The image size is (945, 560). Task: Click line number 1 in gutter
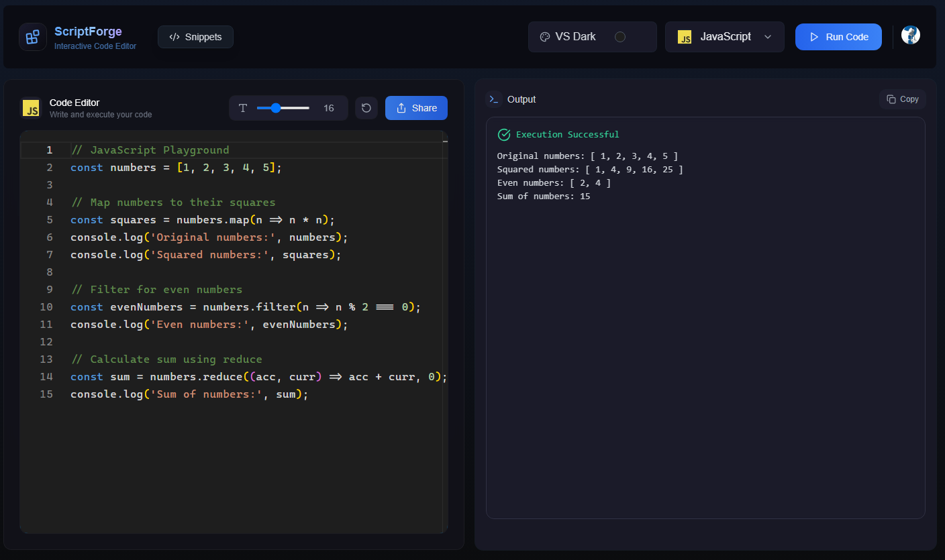pyautogui.click(x=49, y=150)
